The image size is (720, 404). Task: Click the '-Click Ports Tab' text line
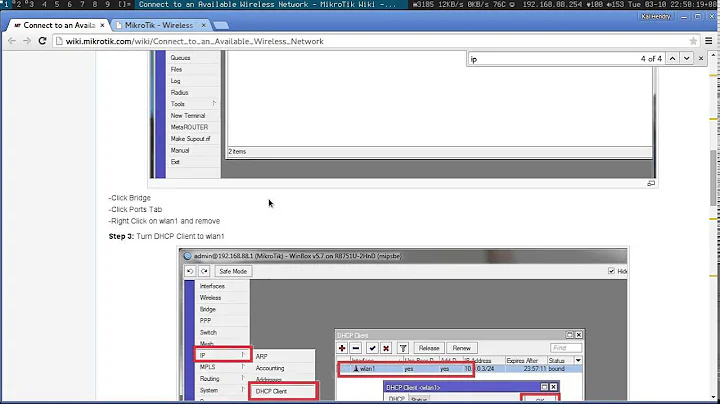tap(135, 209)
